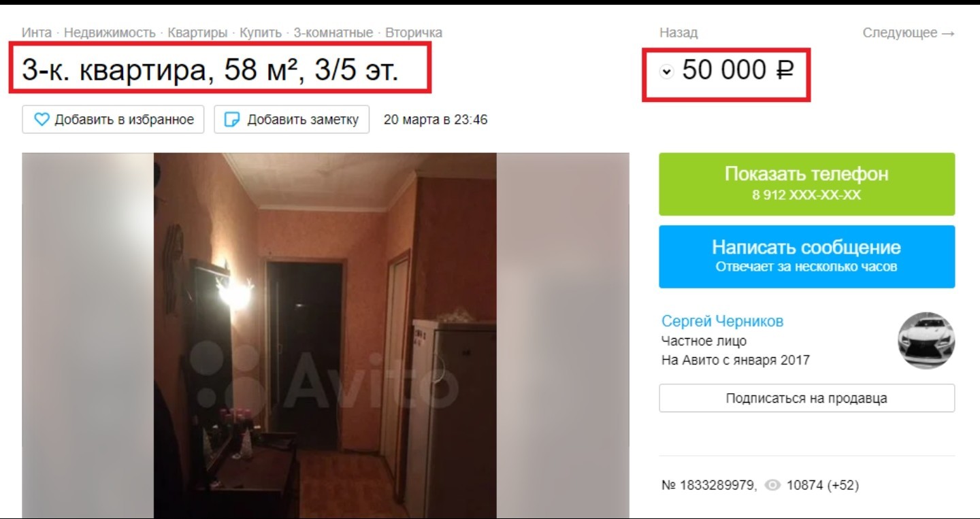Open the Квартиры breadcrumb category

[x=197, y=33]
